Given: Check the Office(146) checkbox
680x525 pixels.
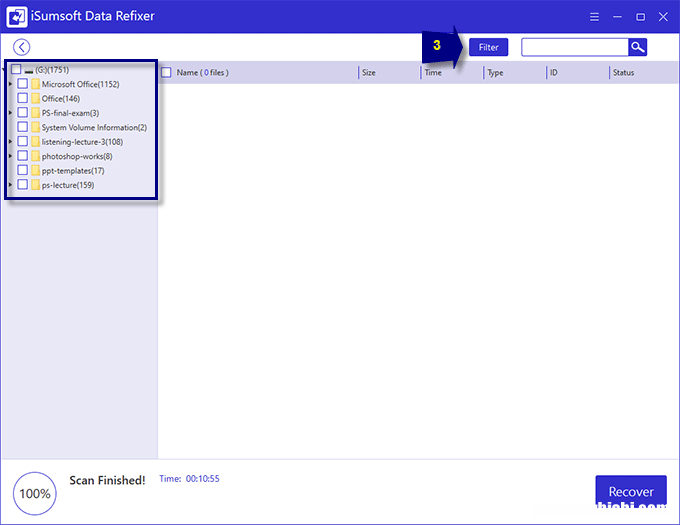Looking at the screenshot, I should click(23, 98).
